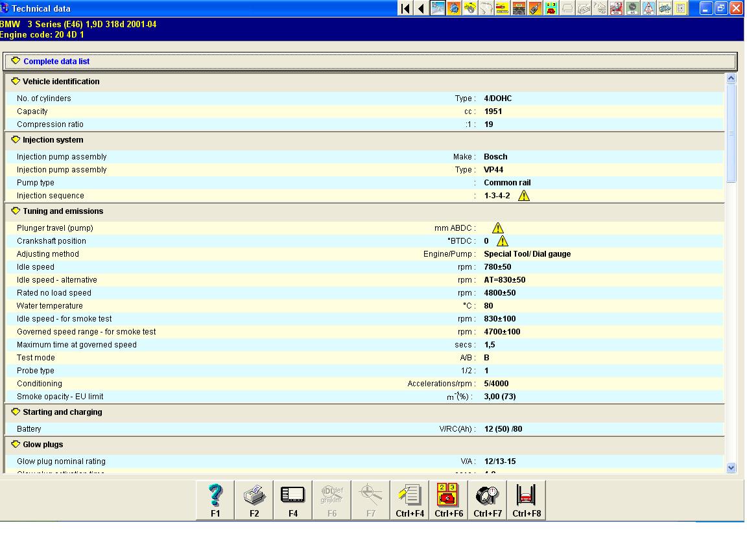Click the 'Compression ratio' row label

50,124
